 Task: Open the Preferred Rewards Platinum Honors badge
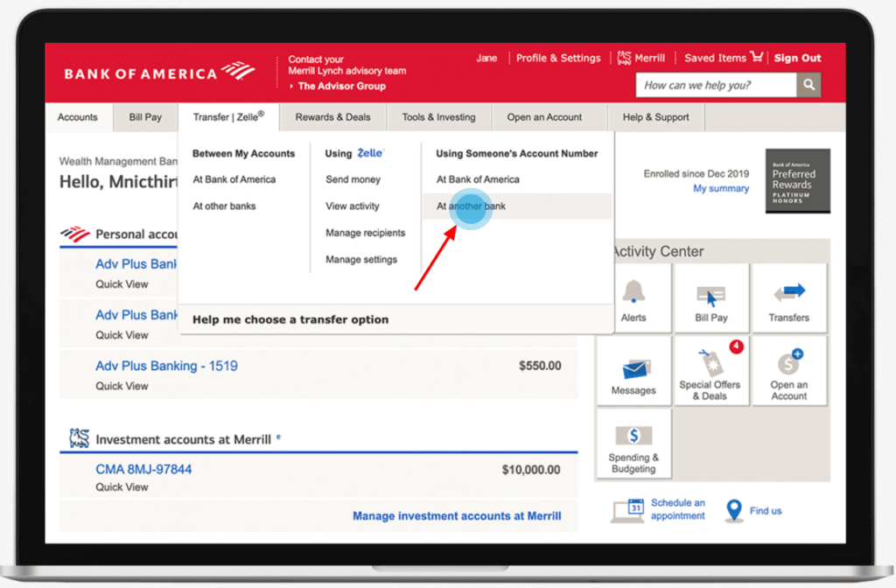(798, 180)
